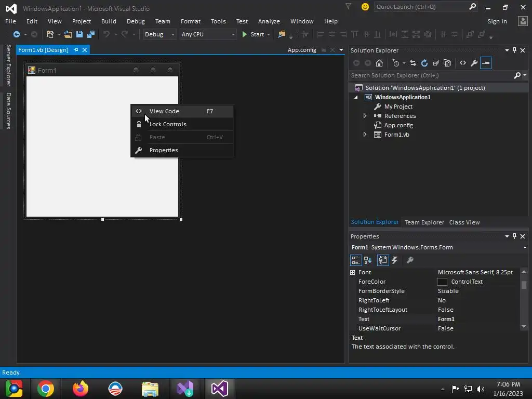The width and height of the screenshot is (532, 399).
Task: Switch to the Team Explorer tab
Action: 424,222
